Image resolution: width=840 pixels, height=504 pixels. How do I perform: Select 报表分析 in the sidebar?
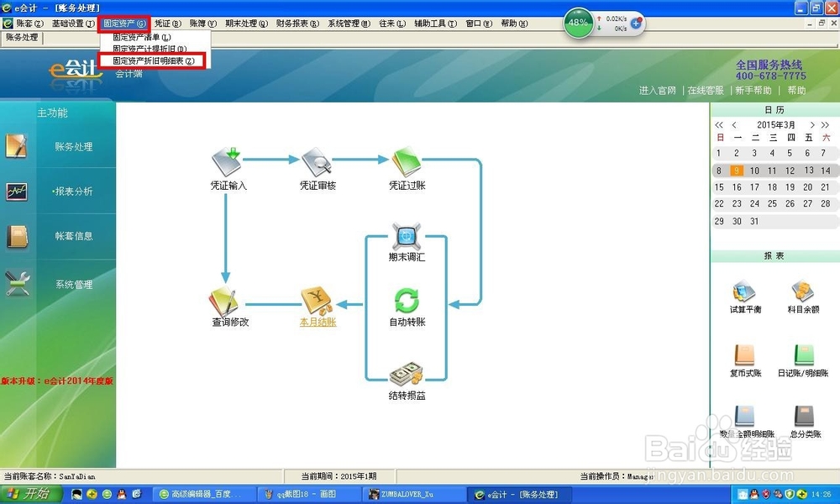tap(73, 192)
